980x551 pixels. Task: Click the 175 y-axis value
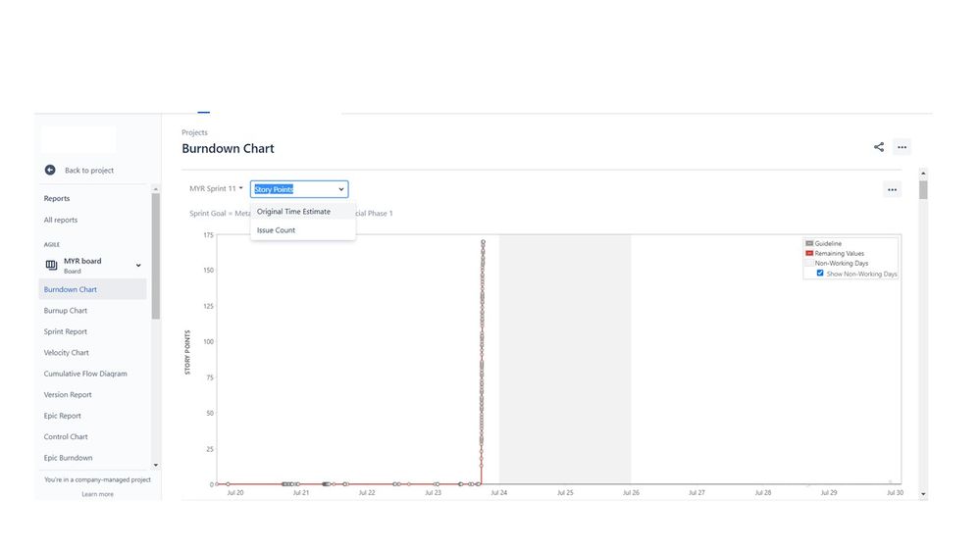pyautogui.click(x=208, y=235)
